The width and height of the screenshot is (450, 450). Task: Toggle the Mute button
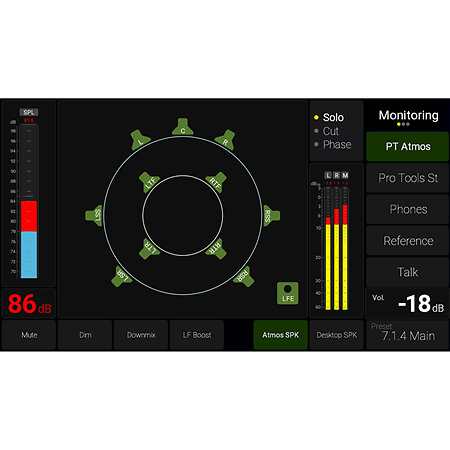tap(29, 335)
